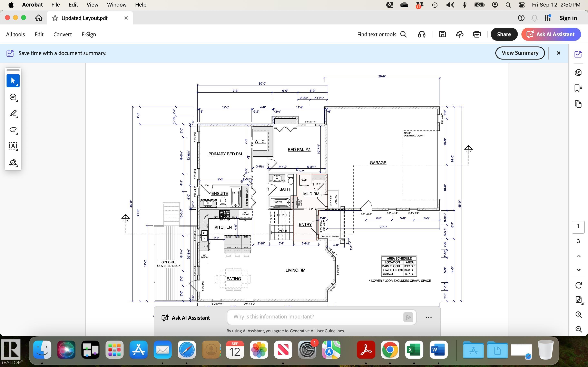
Task: Pick the highlight pen tool
Action: click(x=13, y=114)
